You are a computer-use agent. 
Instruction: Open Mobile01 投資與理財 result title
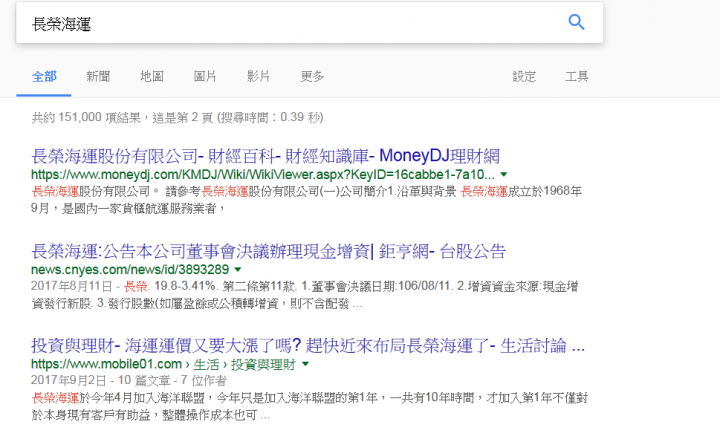click(x=308, y=346)
